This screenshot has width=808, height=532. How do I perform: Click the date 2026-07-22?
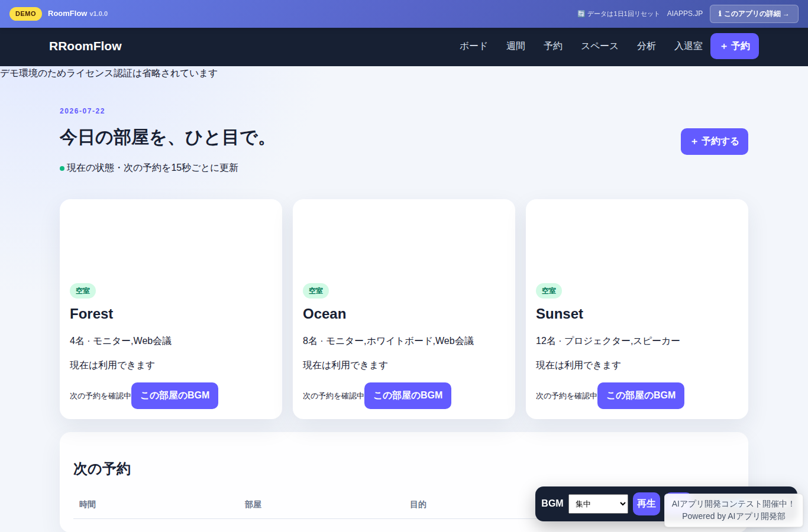(82, 111)
